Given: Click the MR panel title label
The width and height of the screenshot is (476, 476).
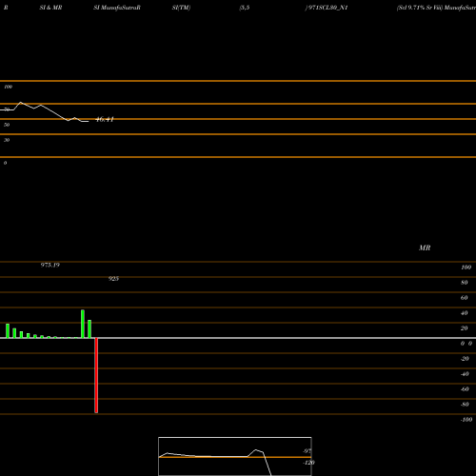Looking at the screenshot, I should [x=425, y=248].
